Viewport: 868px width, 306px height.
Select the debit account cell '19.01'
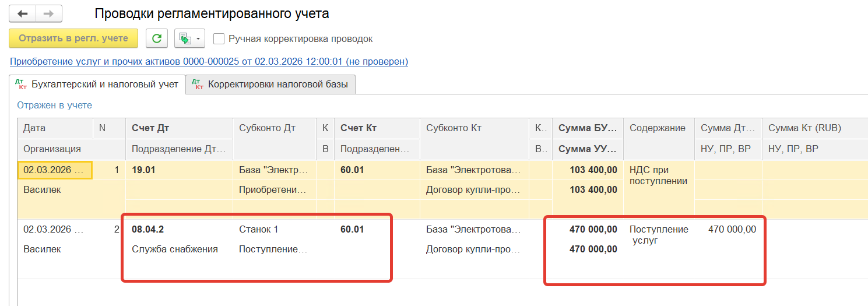tap(179, 170)
